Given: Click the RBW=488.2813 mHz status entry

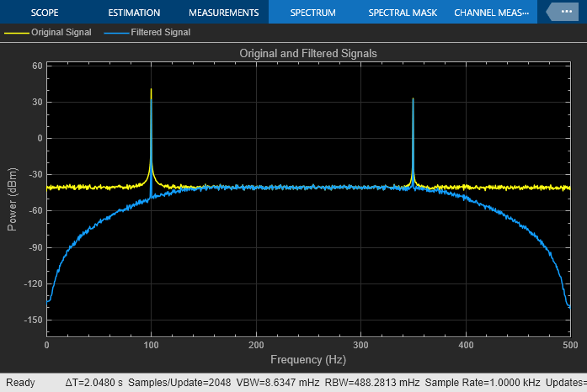Looking at the screenshot, I should [372, 383].
